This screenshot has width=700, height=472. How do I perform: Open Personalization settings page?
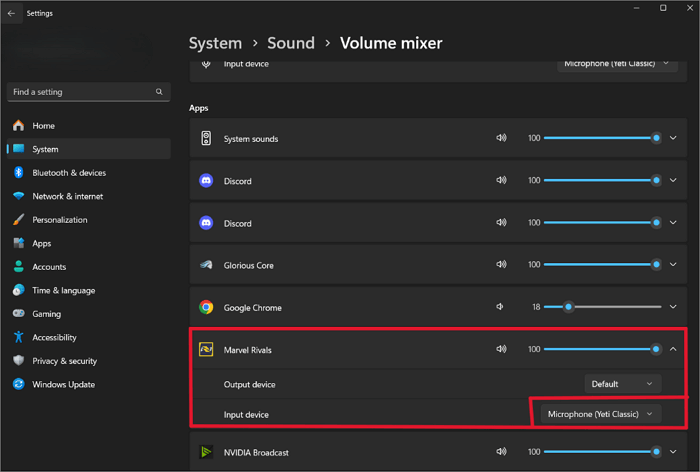88,220
